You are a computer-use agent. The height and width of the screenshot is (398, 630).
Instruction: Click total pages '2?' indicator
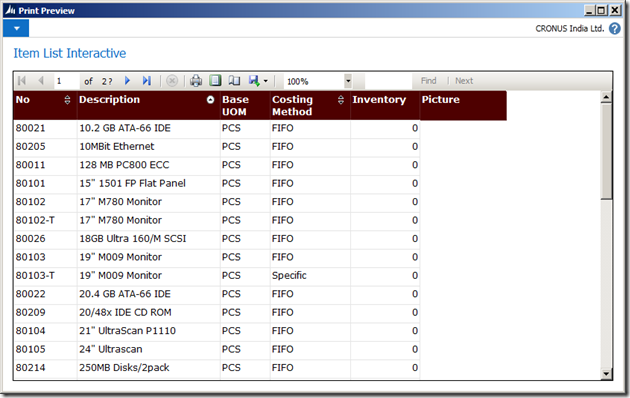107,82
